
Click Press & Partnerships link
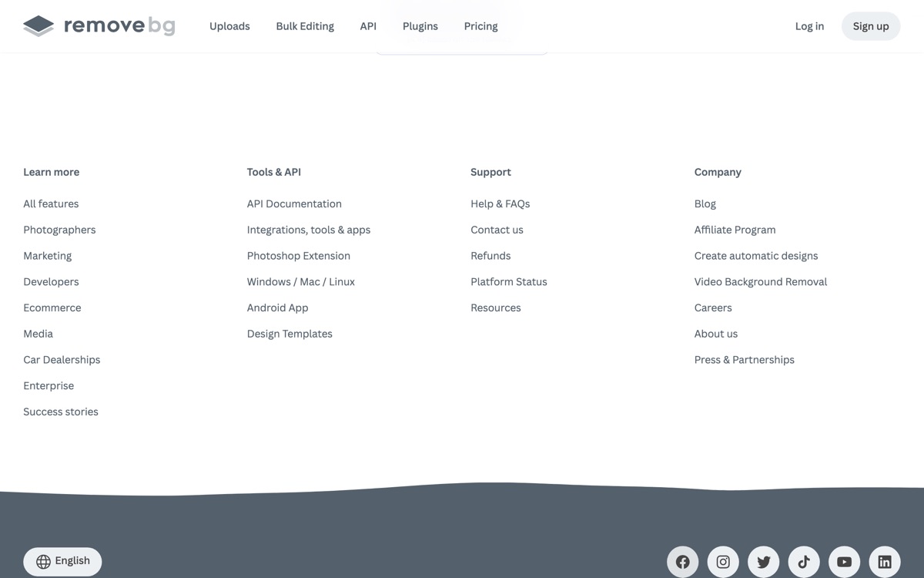coord(745,360)
